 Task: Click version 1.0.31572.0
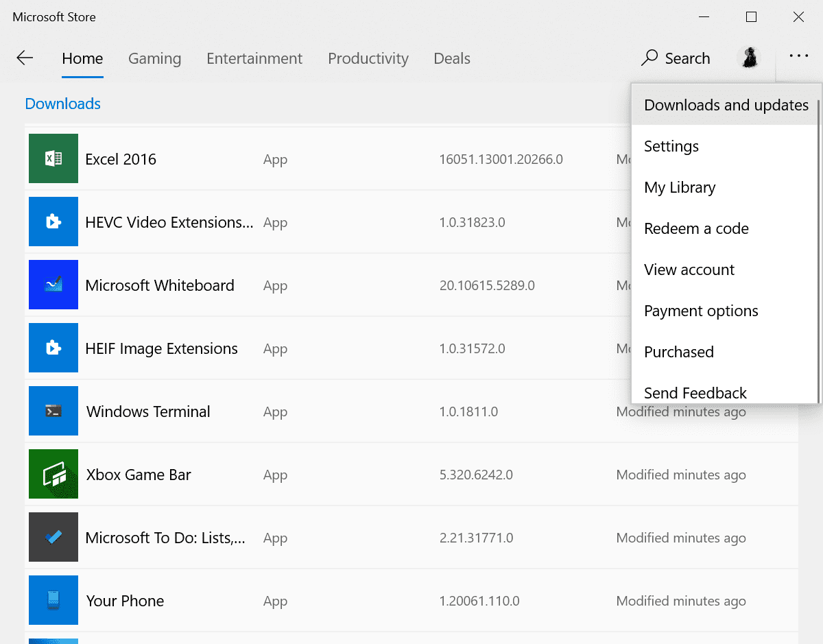click(473, 348)
